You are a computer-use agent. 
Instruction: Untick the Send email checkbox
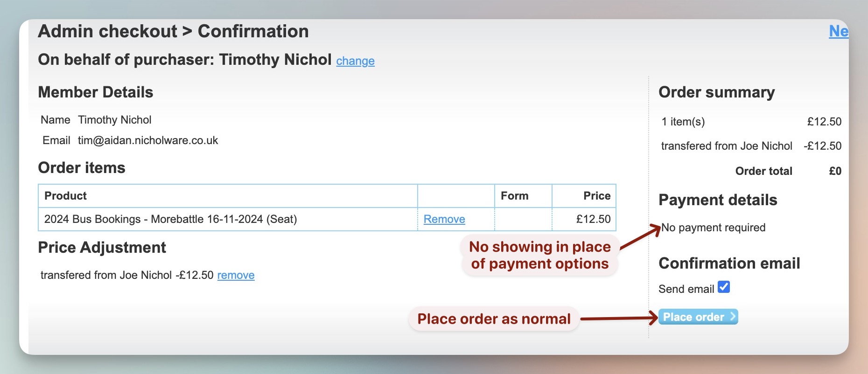point(723,287)
